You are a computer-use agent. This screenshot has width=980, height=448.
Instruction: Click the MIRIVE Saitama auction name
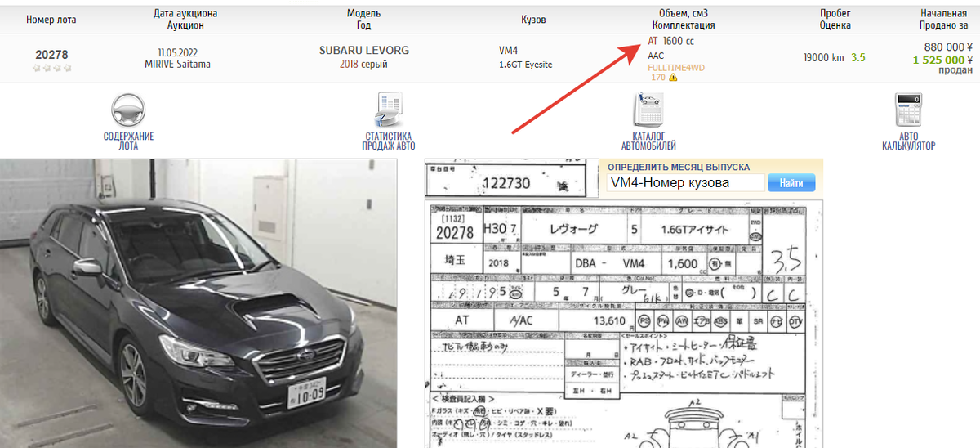[178, 65]
